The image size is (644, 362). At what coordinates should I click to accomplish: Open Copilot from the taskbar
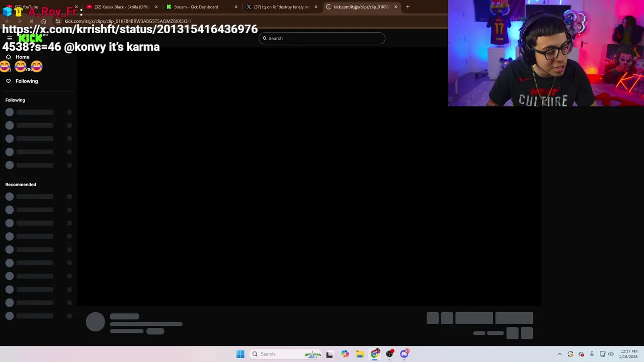point(345,354)
